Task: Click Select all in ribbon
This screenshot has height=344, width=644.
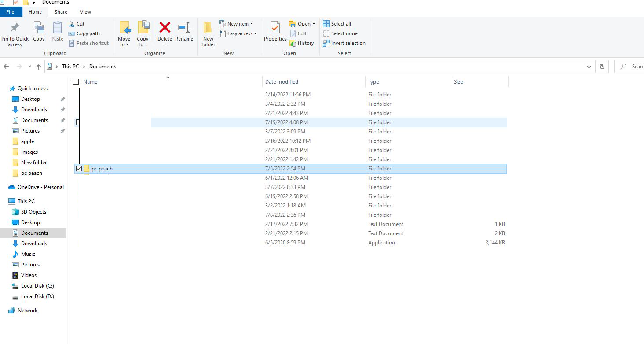Action: [x=337, y=24]
